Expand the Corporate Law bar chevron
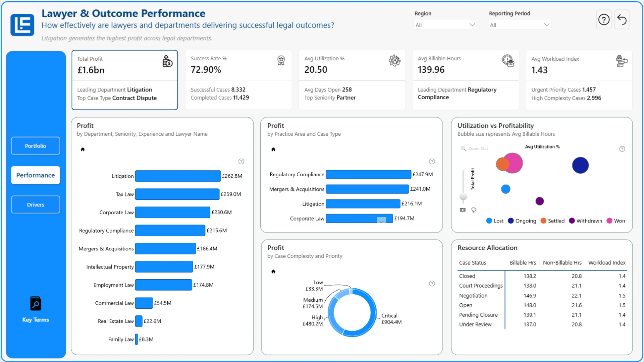This screenshot has width=644, height=362. (x=381, y=220)
